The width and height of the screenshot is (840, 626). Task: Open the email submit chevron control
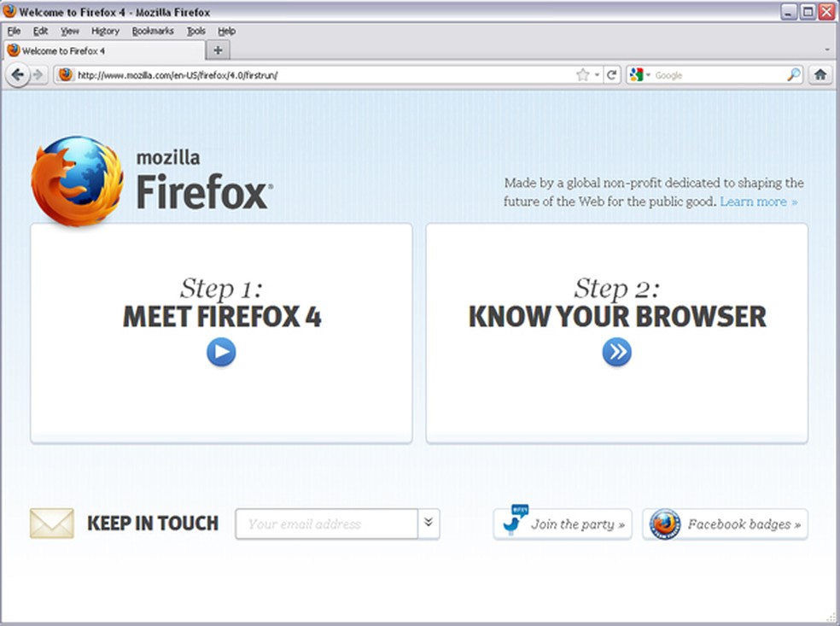[x=429, y=524]
